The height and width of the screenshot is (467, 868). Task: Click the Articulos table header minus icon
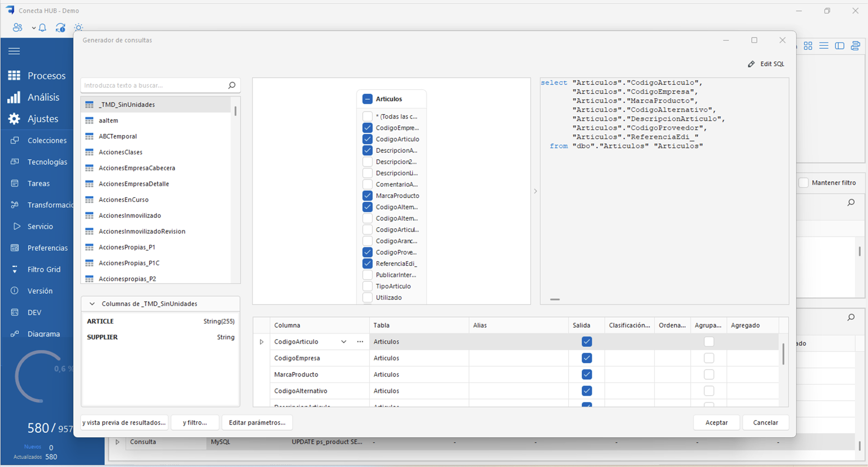click(x=368, y=99)
